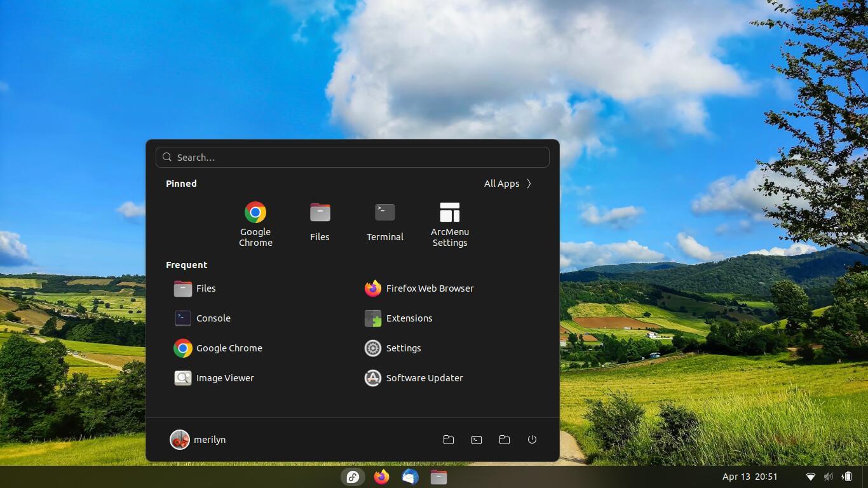This screenshot has height=488, width=868.
Task: Click the muted volume icon in system tray
Action: (829, 477)
